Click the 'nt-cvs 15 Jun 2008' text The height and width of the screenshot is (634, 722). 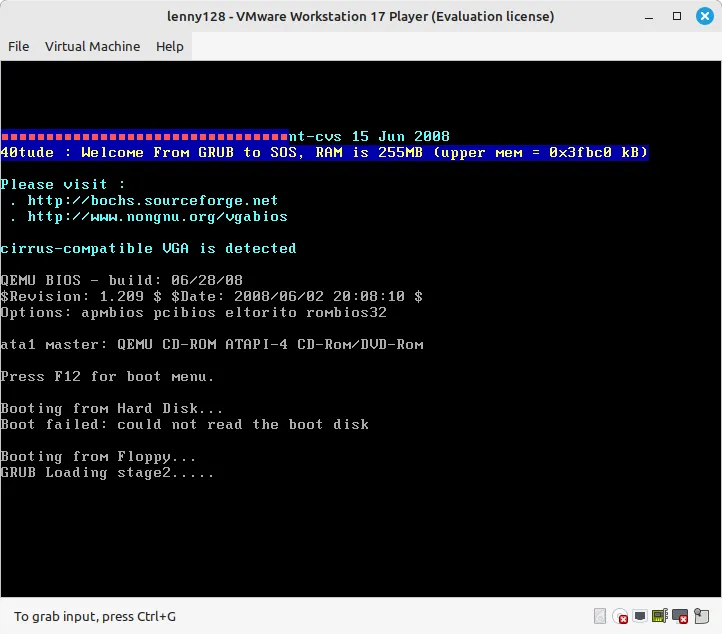click(x=369, y=137)
